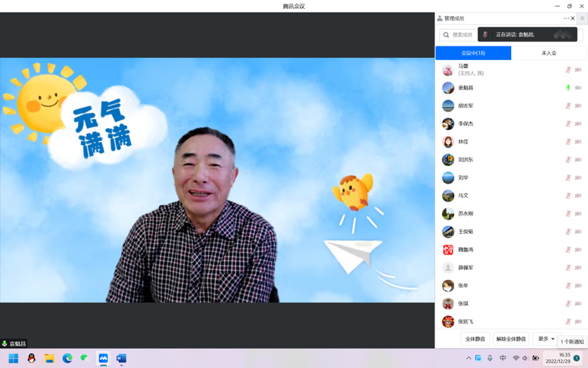The width and height of the screenshot is (588, 368).
Task: Select the 会议中(18) tab
Action: pyautogui.click(x=473, y=53)
